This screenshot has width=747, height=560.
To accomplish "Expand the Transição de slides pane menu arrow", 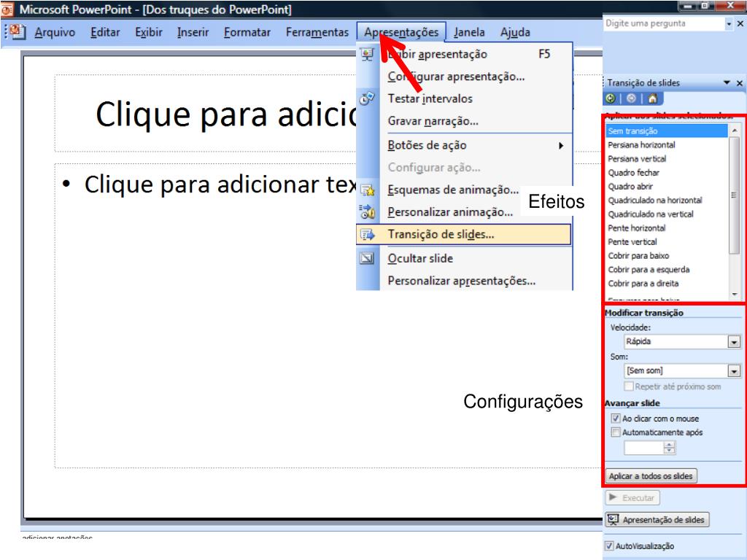I will [x=727, y=83].
